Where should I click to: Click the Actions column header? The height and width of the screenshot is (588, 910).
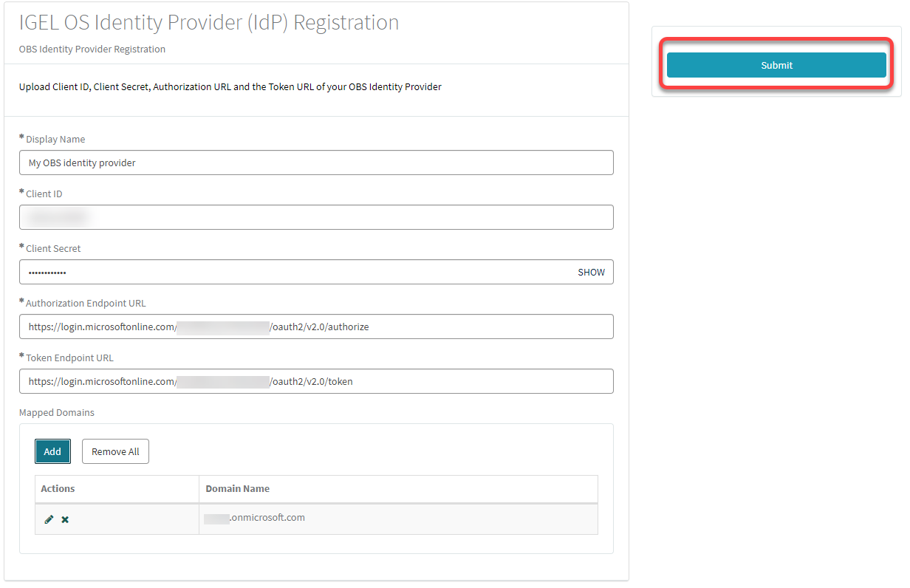pyautogui.click(x=58, y=488)
